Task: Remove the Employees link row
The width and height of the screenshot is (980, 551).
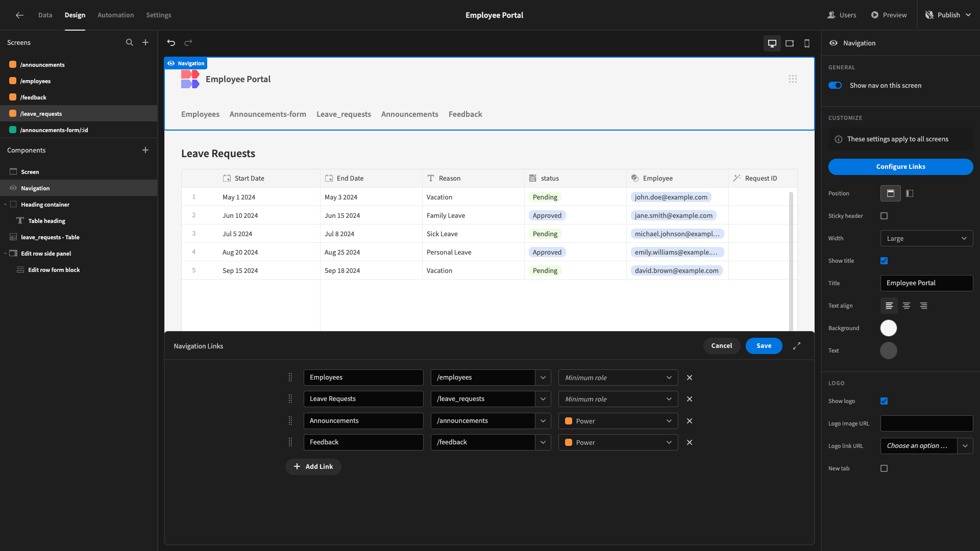Action: click(690, 378)
